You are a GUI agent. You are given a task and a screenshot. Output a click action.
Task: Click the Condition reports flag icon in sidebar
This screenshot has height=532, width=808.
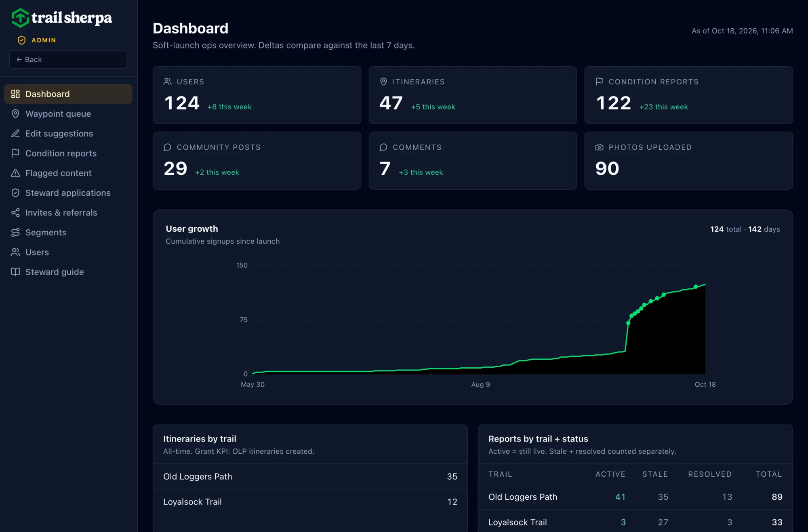click(15, 153)
